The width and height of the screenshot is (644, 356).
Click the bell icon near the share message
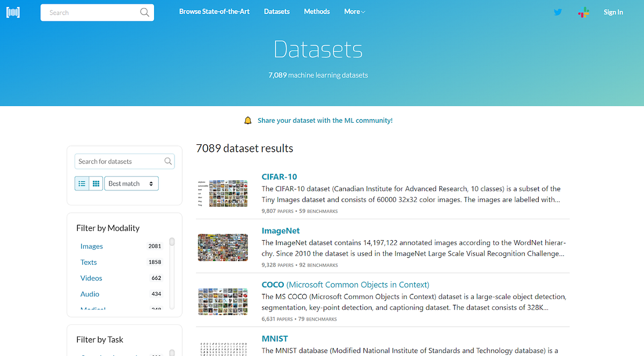247,120
